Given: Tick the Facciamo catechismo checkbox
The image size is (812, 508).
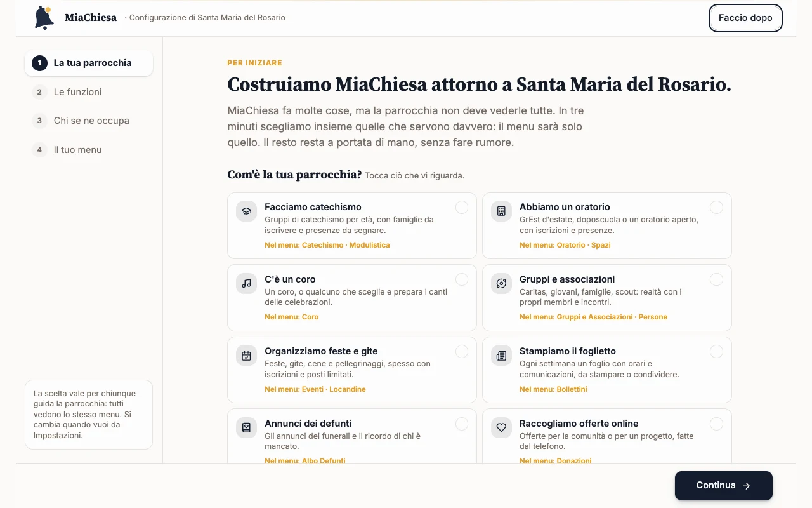Looking at the screenshot, I should coord(462,208).
